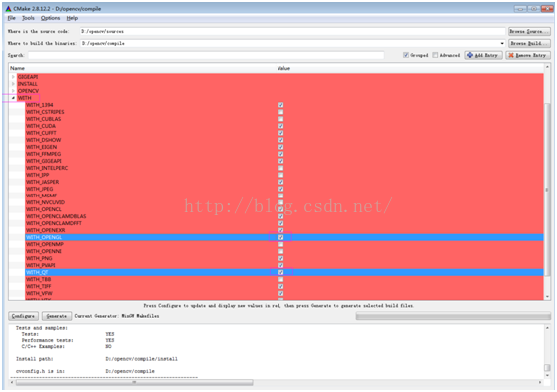
Task: Select the WITH_VFW entry
Action: (39, 293)
